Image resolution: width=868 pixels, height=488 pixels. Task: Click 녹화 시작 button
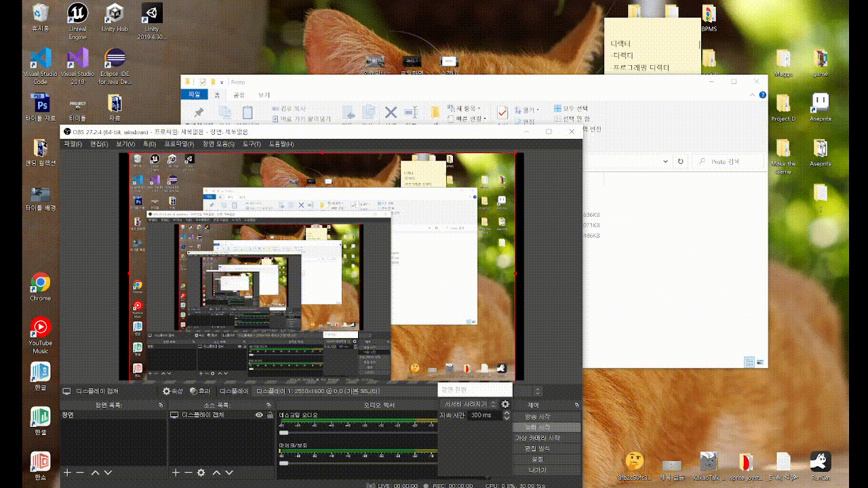[547, 428]
